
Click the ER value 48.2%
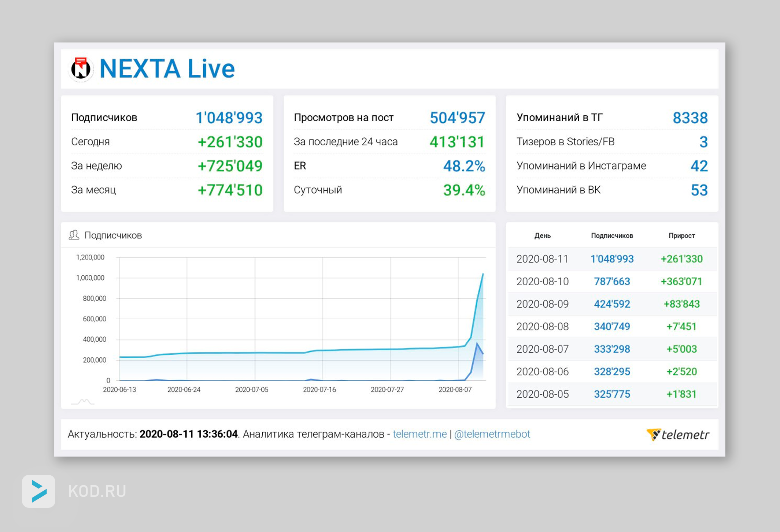tap(464, 166)
